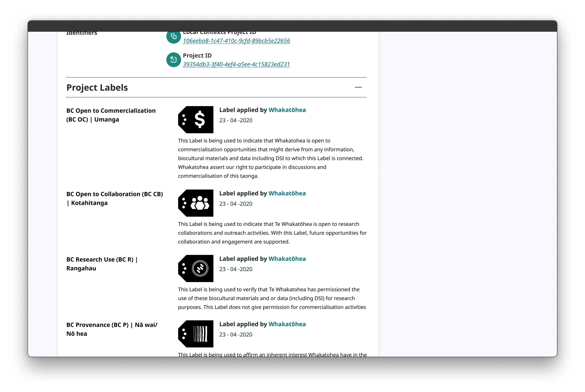Open Project ID 39354db3 link
Screen dimensions: 585x392
(x=236, y=64)
